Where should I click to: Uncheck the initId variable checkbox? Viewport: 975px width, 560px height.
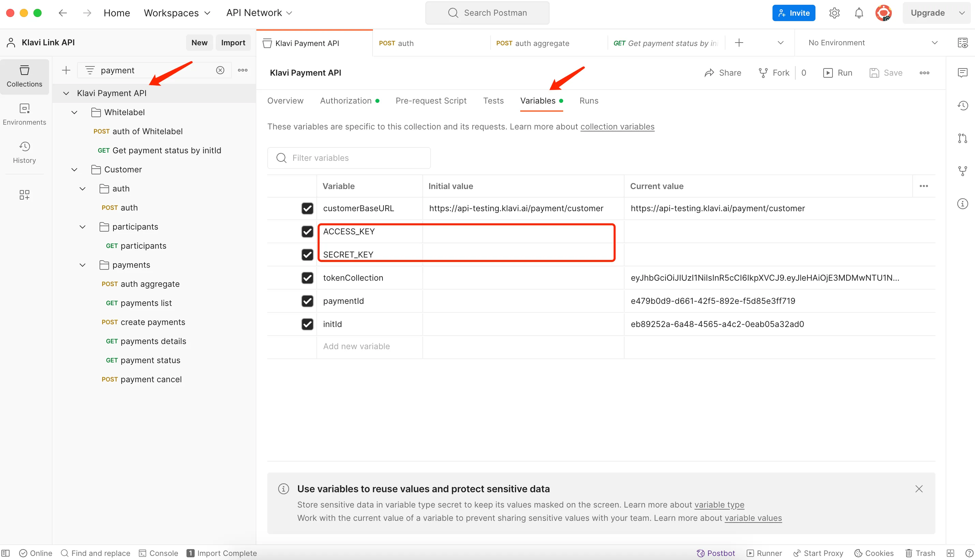(307, 324)
